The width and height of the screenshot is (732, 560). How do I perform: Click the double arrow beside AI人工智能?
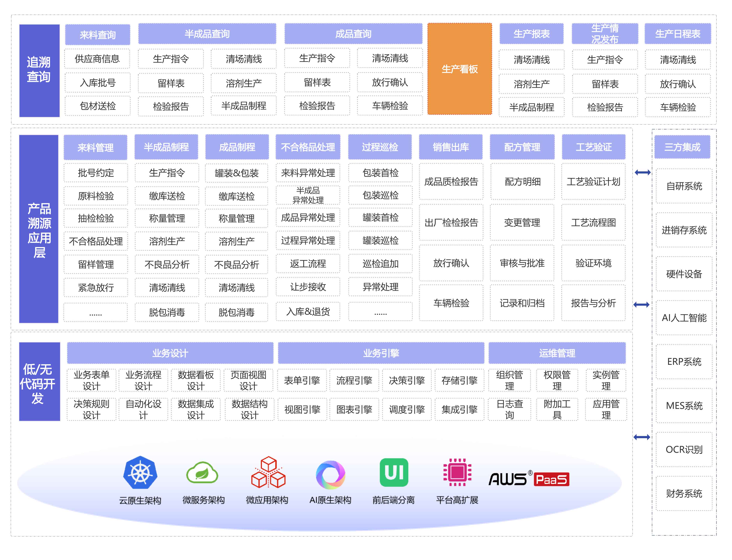pos(641,304)
